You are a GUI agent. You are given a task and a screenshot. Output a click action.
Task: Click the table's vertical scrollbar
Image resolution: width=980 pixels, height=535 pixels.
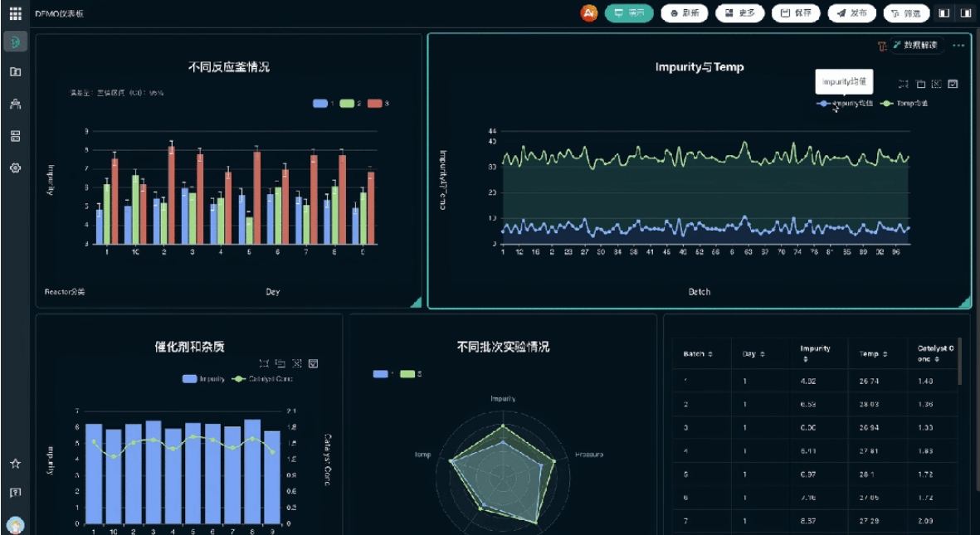click(960, 361)
